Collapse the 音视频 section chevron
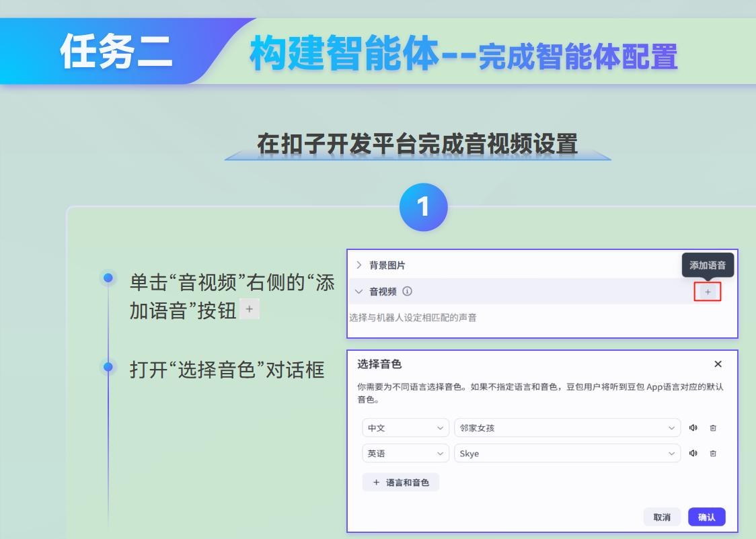This screenshot has width=756, height=539. click(358, 292)
